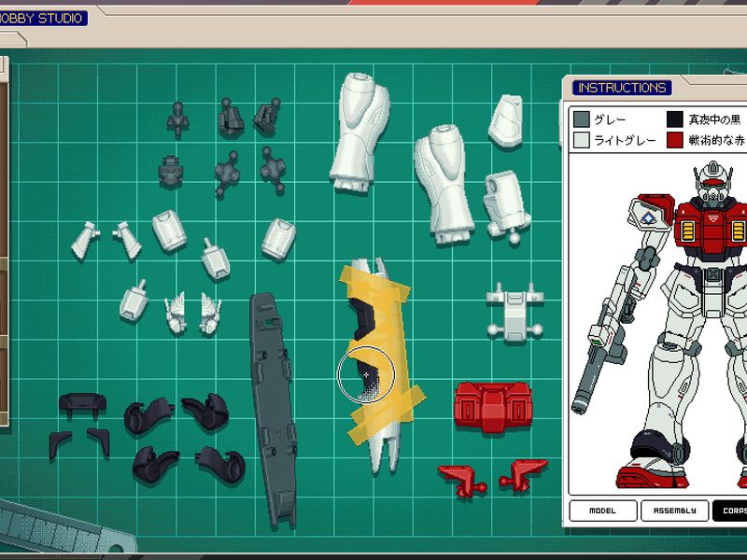Select the tall white leg armor piece
The width and height of the screenshot is (747, 560).
pos(359,133)
